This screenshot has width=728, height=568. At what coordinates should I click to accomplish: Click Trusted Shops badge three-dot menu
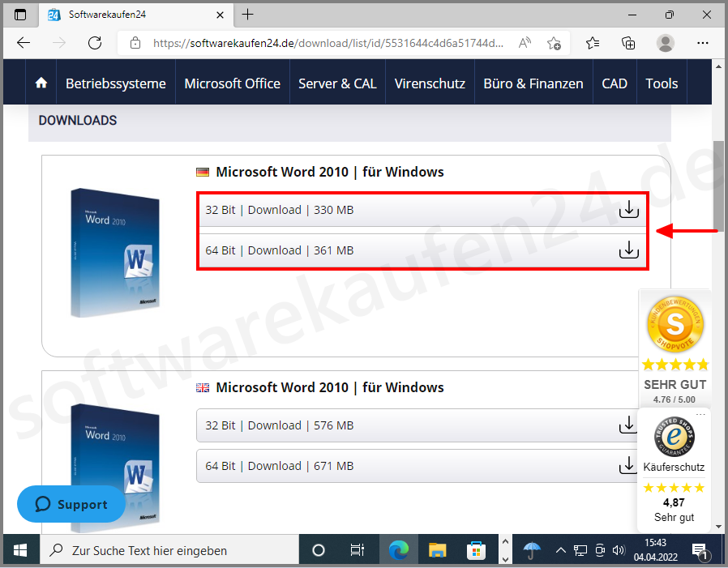700,414
